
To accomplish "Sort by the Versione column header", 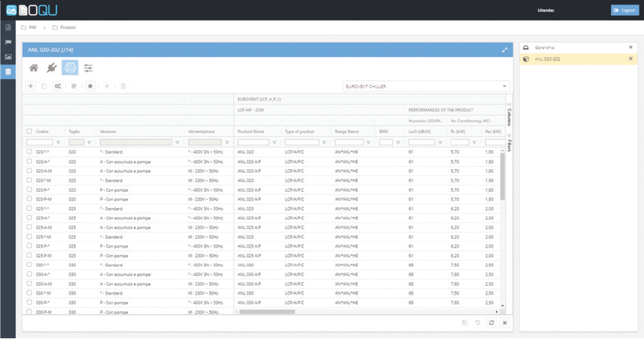I will 108,131.
